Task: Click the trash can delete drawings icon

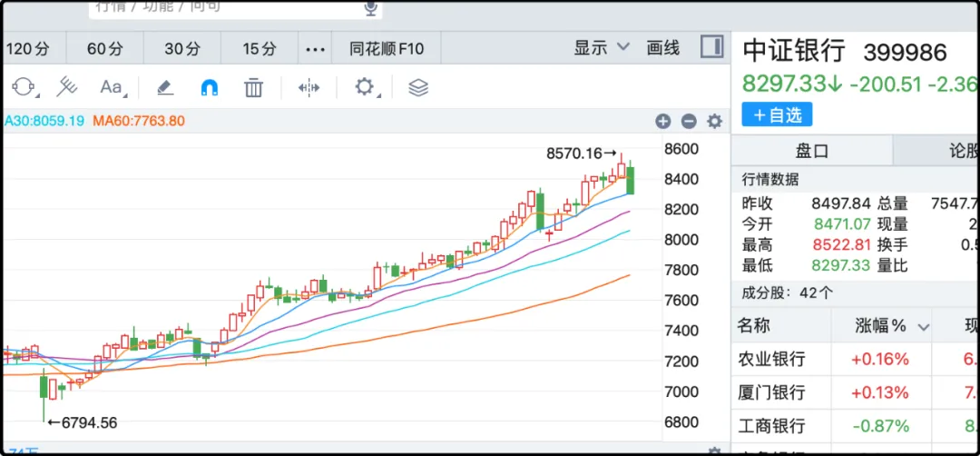Action: [254, 88]
